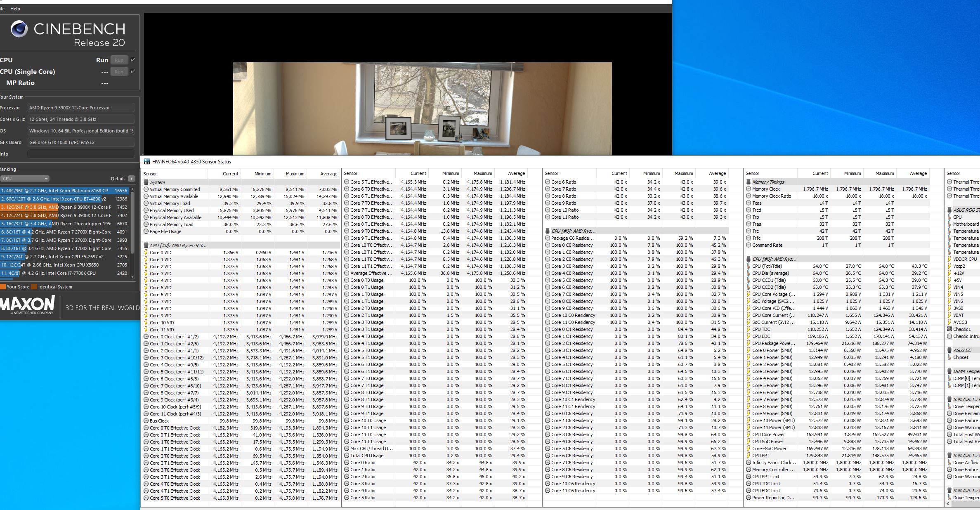Click the Details arrow icon in Ranking
The image size is (980, 510).
[x=131, y=179]
